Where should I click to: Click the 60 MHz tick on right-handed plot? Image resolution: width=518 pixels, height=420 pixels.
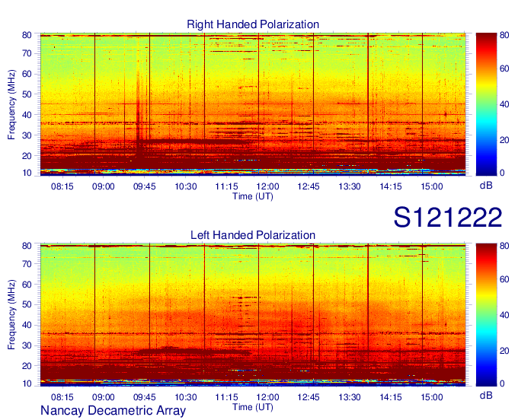pos(27,74)
